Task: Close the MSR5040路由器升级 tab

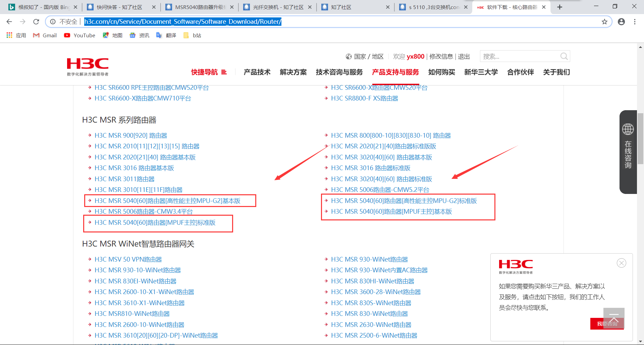Action: (x=232, y=7)
